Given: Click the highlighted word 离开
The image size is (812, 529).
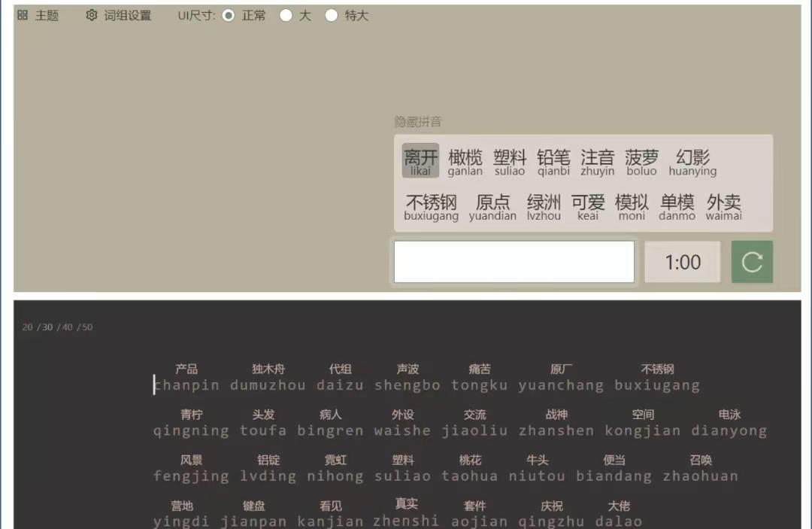Looking at the screenshot, I should click(x=420, y=161).
